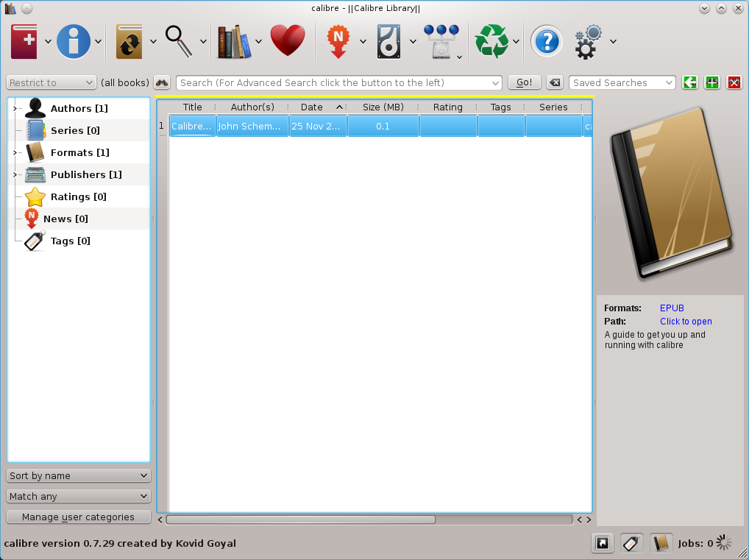Click the Tags column header
Image resolution: width=749 pixels, height=560 pixels.
[x=501, y=107]
